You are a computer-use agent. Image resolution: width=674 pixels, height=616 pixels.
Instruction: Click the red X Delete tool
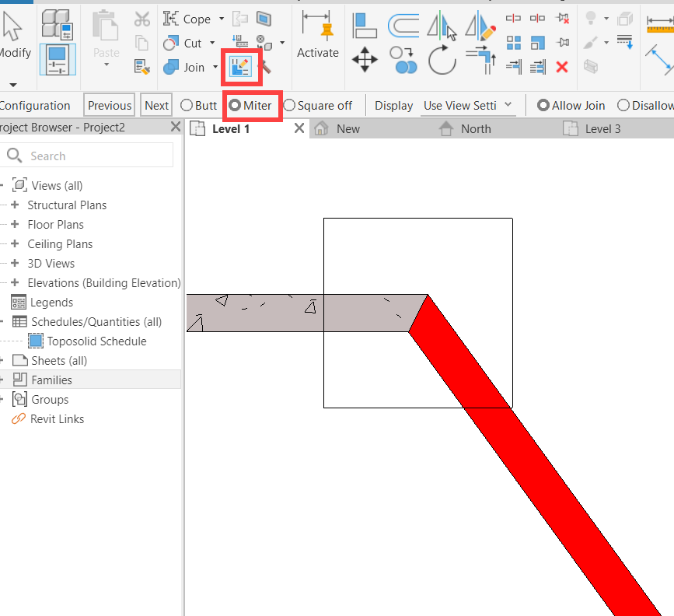click(x=561, y=67)
